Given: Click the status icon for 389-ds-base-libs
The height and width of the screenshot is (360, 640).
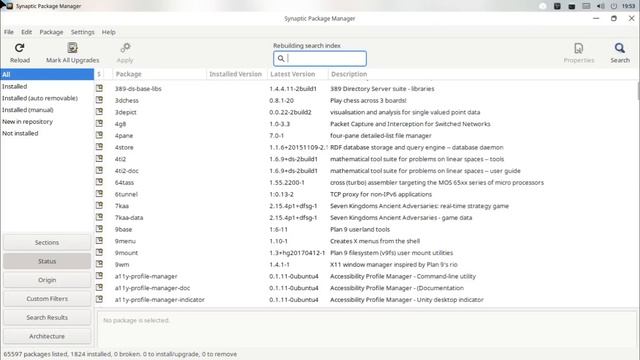Looking at the screenshot, I should 99,88.
